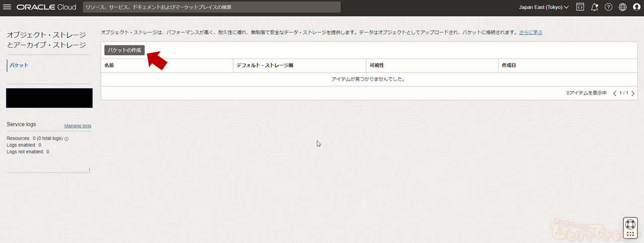644x243 pixels.
Task: Open the help question mark menu
Action: (x=608, y=7)
